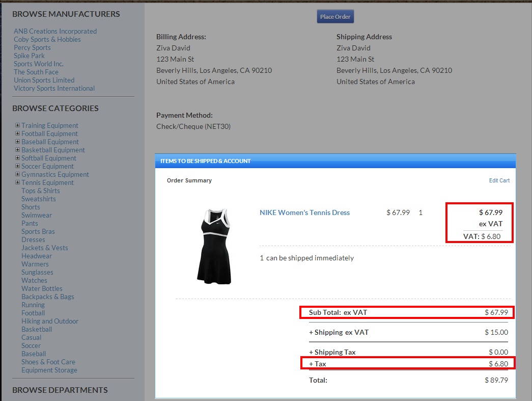Screen dimensions: 532x401
Task: Open NIKE Women's Tennis Dress product link
Action: [304, 212]
